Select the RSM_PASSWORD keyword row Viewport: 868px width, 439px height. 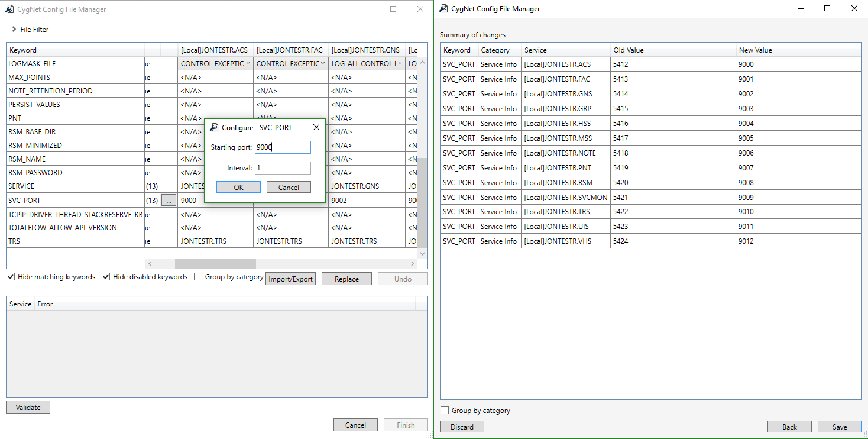click(75, 173)
